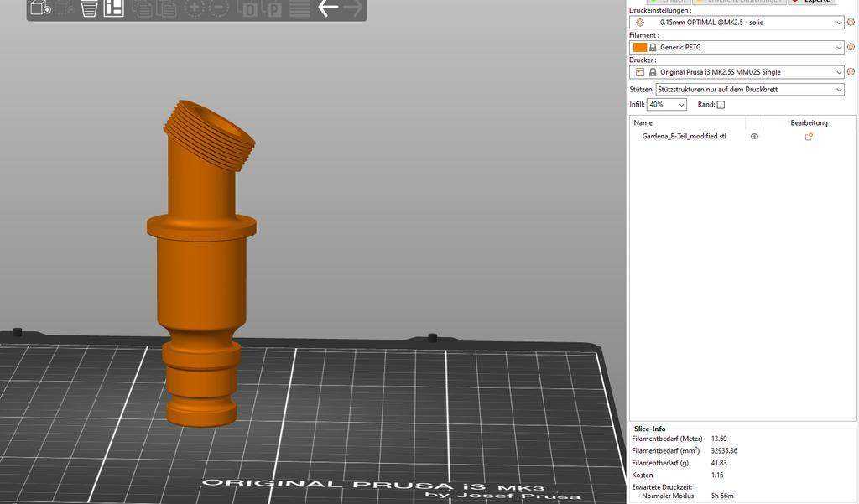Open the Infill 40% dropdown

(x=666, y=104)
